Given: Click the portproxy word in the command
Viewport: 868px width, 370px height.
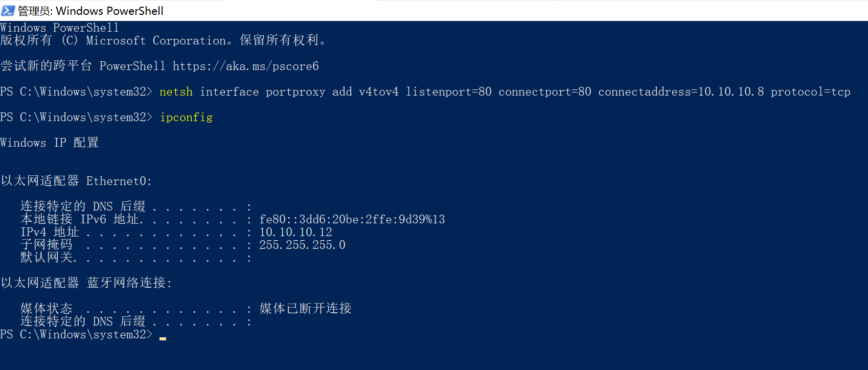Looking at the screenshot, I should tap(295, 92).
